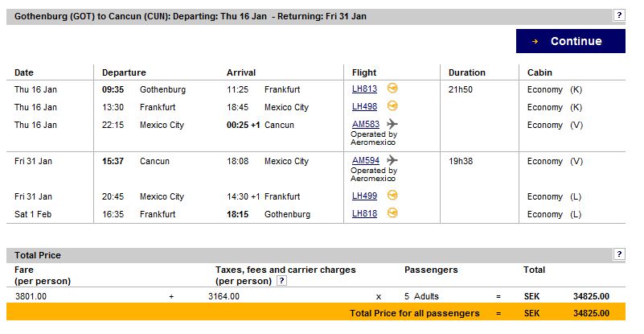The width and height of the screenshot is (644, 334).
Task: Click the airplane icon next to AM583
Action: pos(392,124)
